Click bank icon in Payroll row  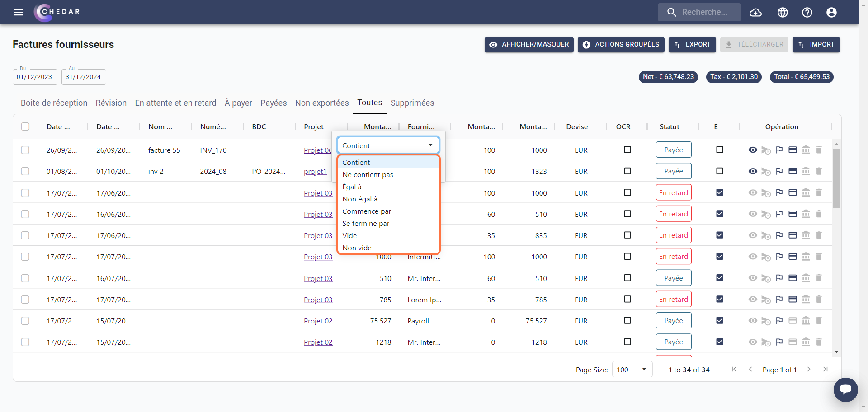click(806, 321)
